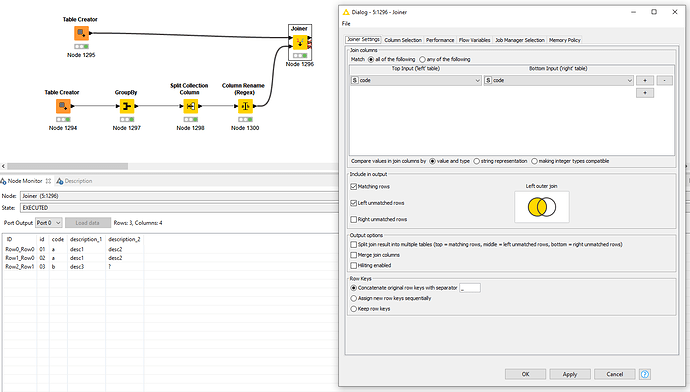Click the Node name field 'Joiner (5:1296)'

coord(180,196)
